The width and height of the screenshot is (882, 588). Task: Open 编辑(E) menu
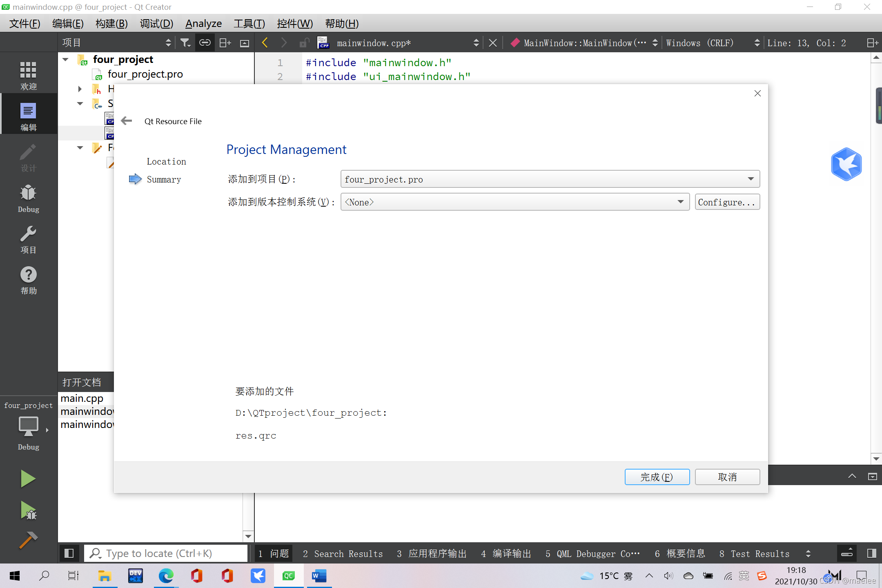(x=68, y=23)
